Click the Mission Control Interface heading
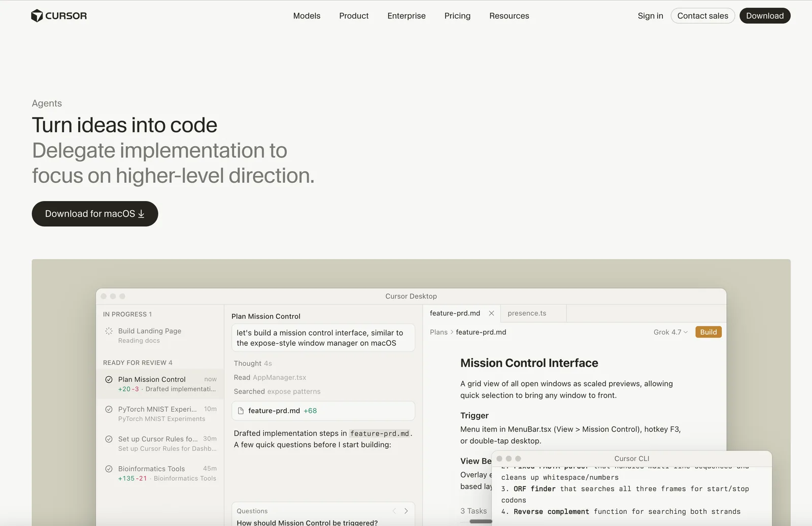The image size is (812, 526). point(529,363)
